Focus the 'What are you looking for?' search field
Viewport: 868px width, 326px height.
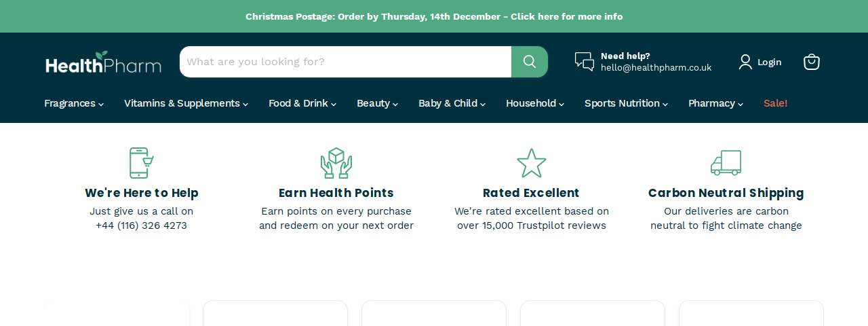tap(346, 62)
